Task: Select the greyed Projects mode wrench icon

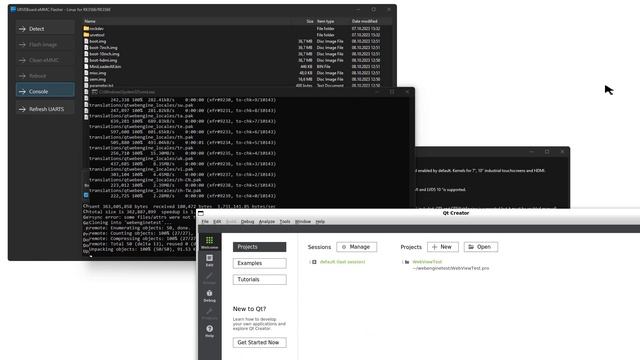Action: click(209, 313)
